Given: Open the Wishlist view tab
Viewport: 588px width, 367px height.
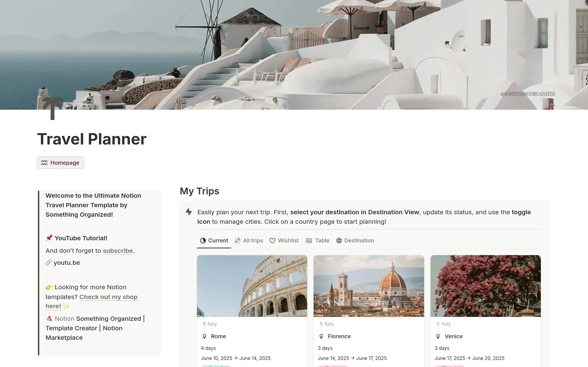Looking at the screenshot, I should click(284, 241).
